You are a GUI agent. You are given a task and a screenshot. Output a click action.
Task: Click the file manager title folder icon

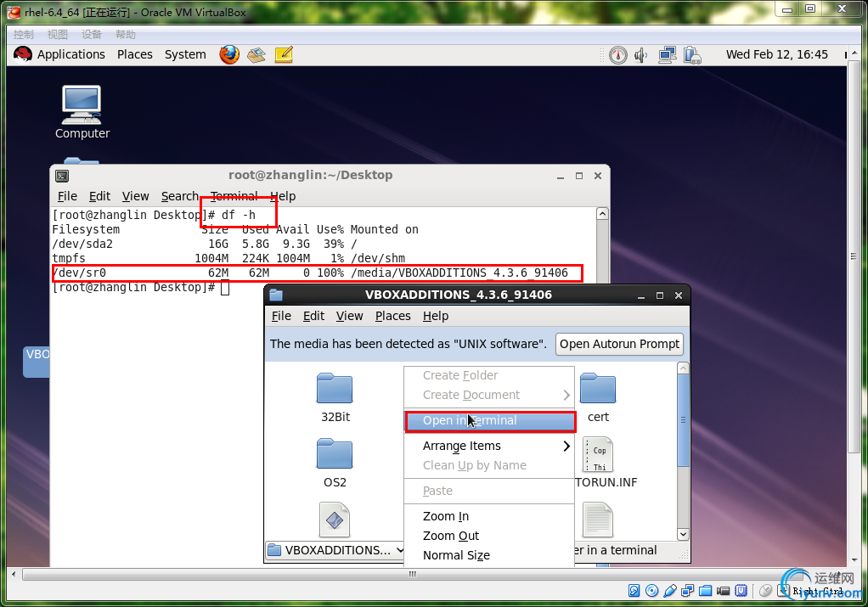[x=276, y=295]
